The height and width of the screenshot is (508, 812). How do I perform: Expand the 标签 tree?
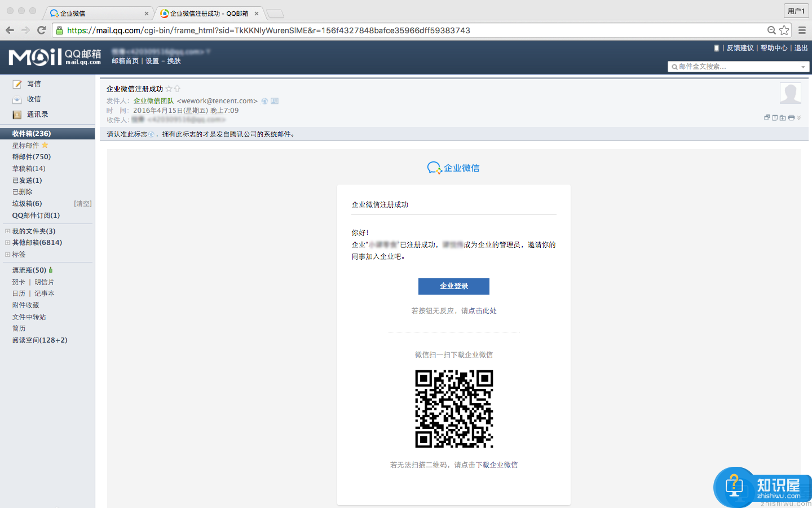tap(7, 254)
